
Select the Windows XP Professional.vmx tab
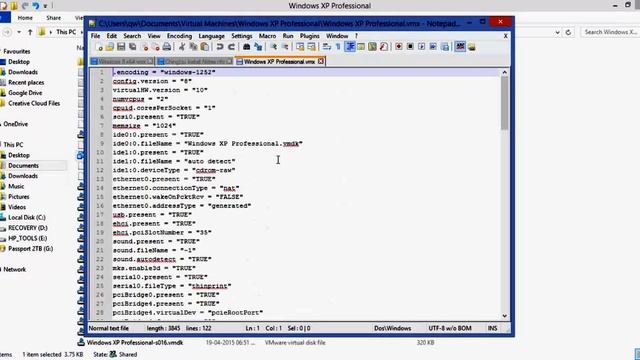coord(280,62)
